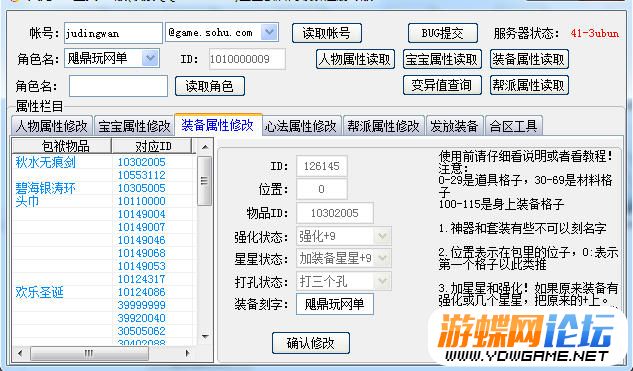The height and width of the screenshot is (371, 633).
Task: Click horizontal scroll right arrow
Action: pyautogui.click(x=187, y=354)
